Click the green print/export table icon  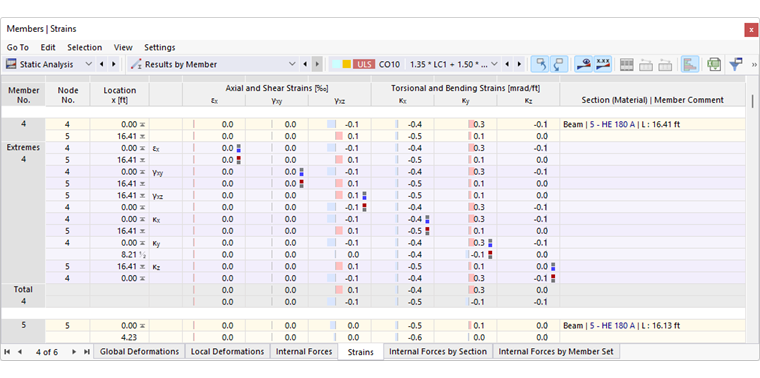click(713, 64)
